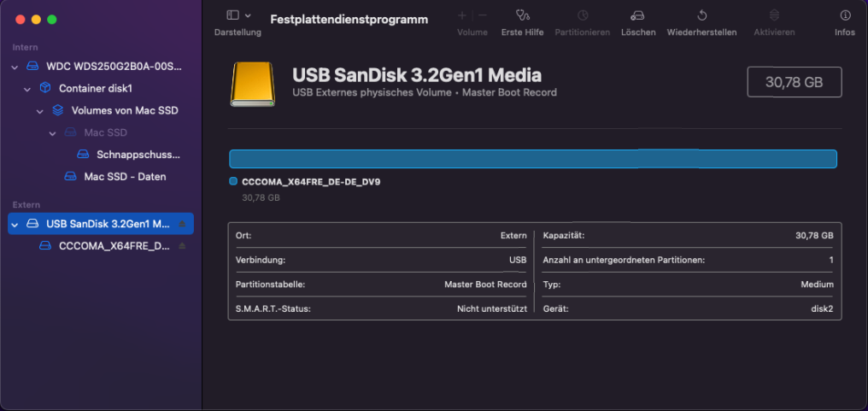Click the Erste Hilfe toolbar label
This screenshot has height=411, width=868.
[x=523, y=32]
